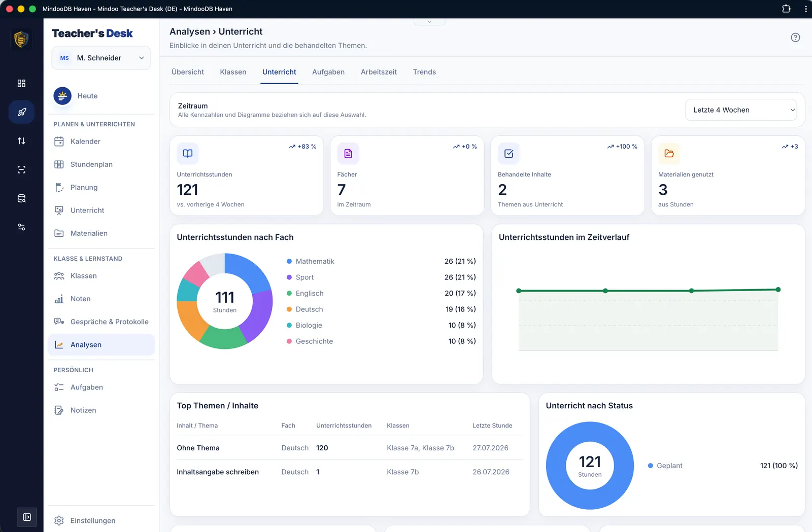Click the last data point on time chart

[778, 290]
